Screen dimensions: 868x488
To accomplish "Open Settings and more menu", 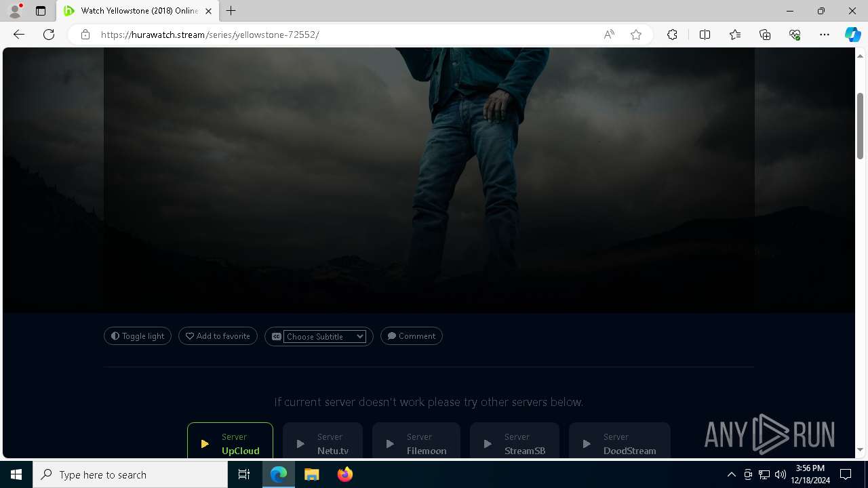I will pyautogui.click(x=825, y=35).
